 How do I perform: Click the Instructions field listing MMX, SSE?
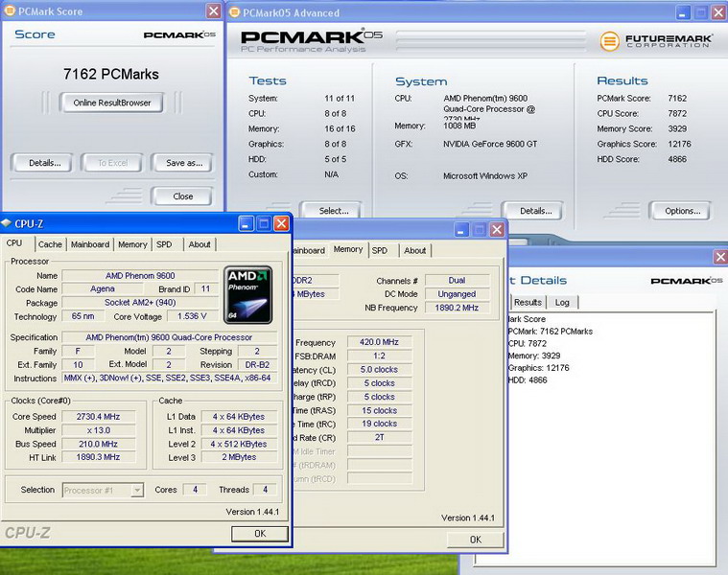170,378
